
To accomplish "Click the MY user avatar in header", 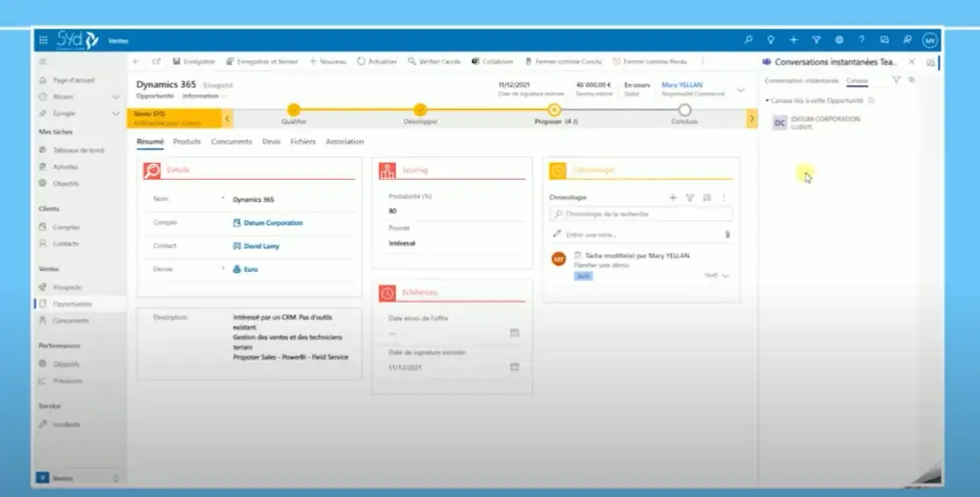I will 930,40.
